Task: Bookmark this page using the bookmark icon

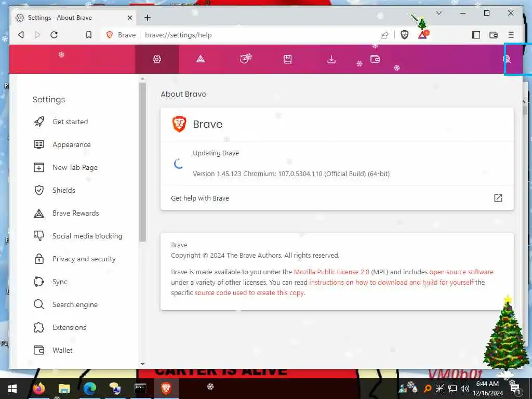Action: pyautogui.click(x=88, y=35)
